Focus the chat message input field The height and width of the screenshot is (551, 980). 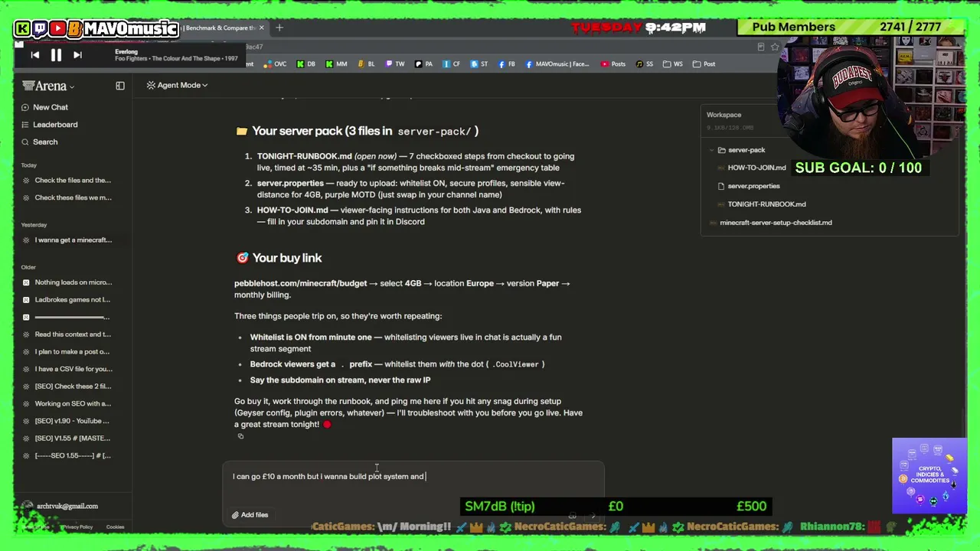tap(413, 477)
